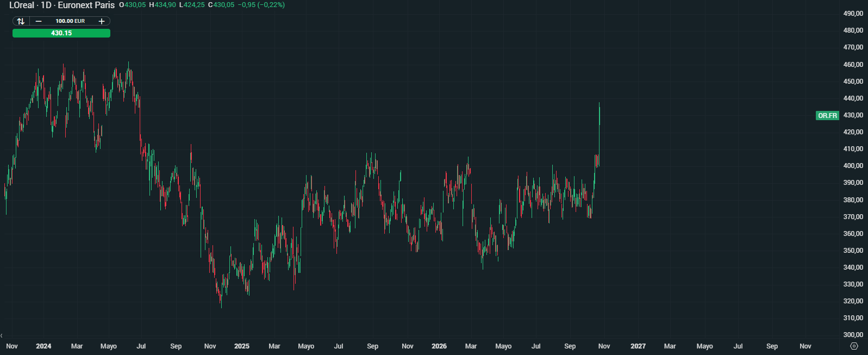Open chart settings hexagon icon by time axis
868x355 pixels.
(x=854, y=346)
